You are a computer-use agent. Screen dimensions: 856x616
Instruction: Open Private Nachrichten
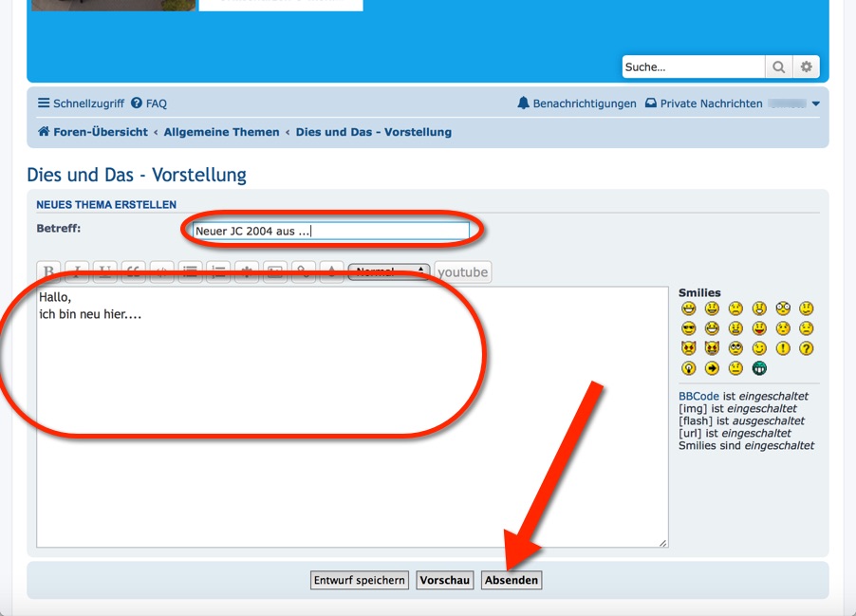coord(703,103)
